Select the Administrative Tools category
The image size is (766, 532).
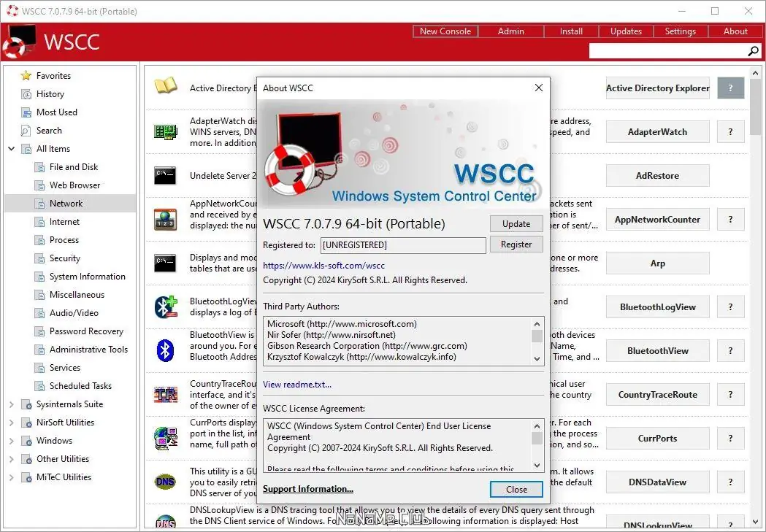pos(88,350)
